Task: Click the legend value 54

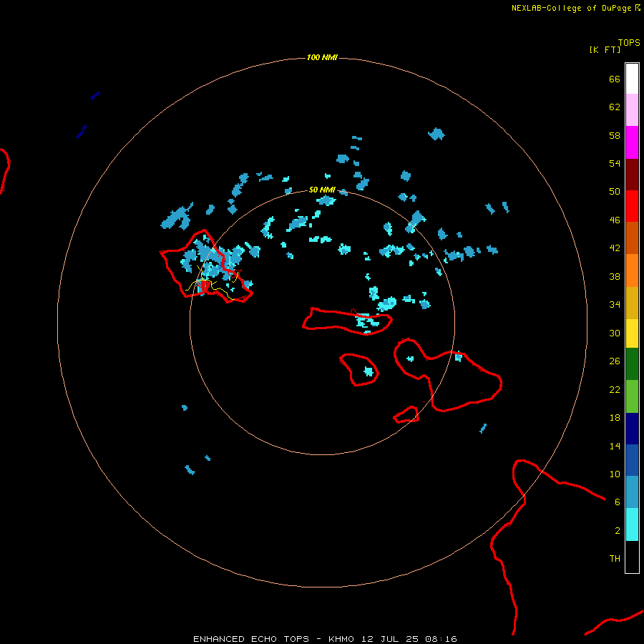Action: [615, 163]
